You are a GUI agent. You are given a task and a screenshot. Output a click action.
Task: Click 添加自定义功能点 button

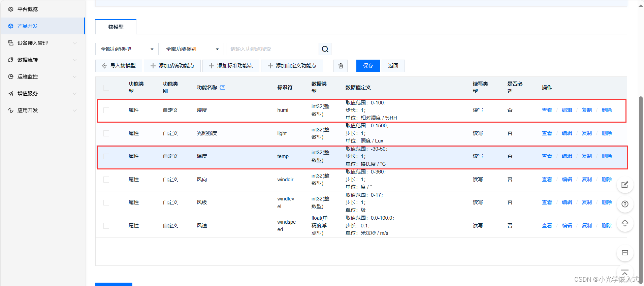(292, 66)
